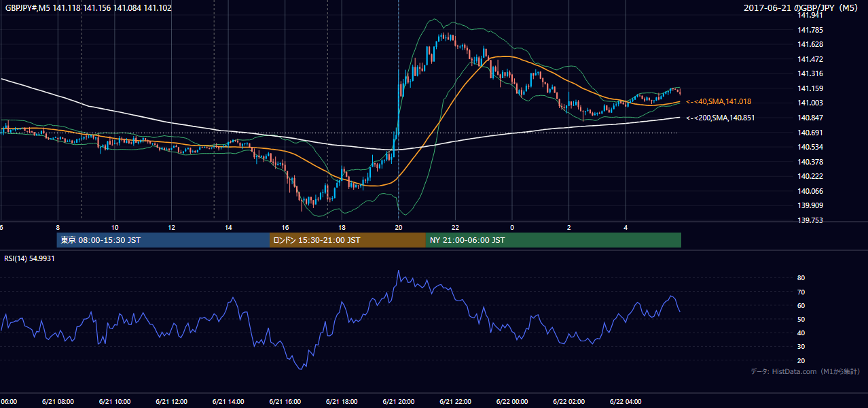Click hour label 8 under price chart

point(58,227)
